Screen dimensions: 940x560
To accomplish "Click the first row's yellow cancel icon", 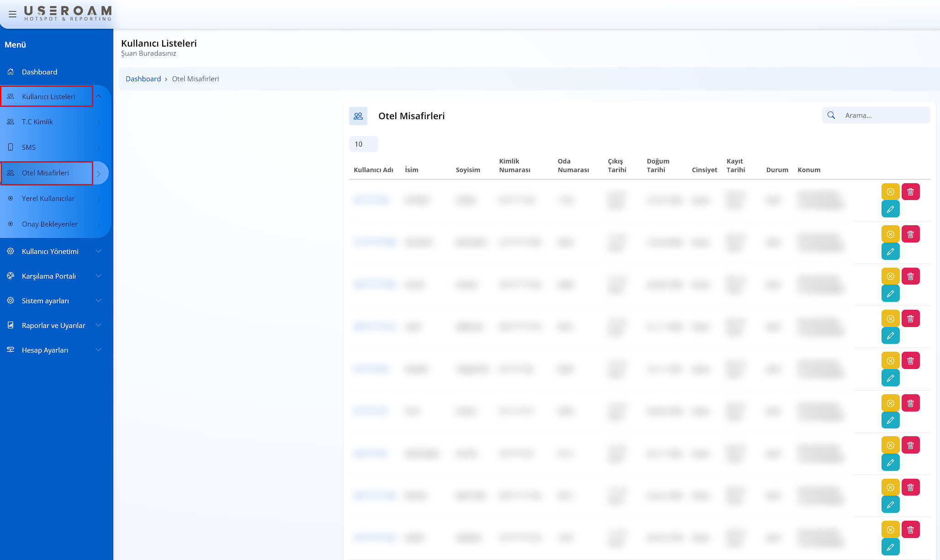I will [890, 192].
